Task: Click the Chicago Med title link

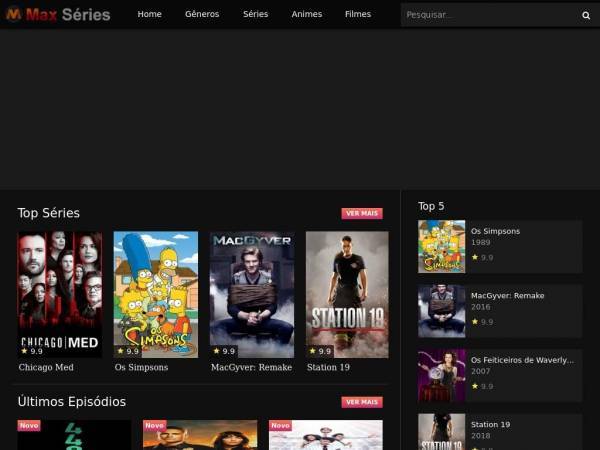Action: 46,367
